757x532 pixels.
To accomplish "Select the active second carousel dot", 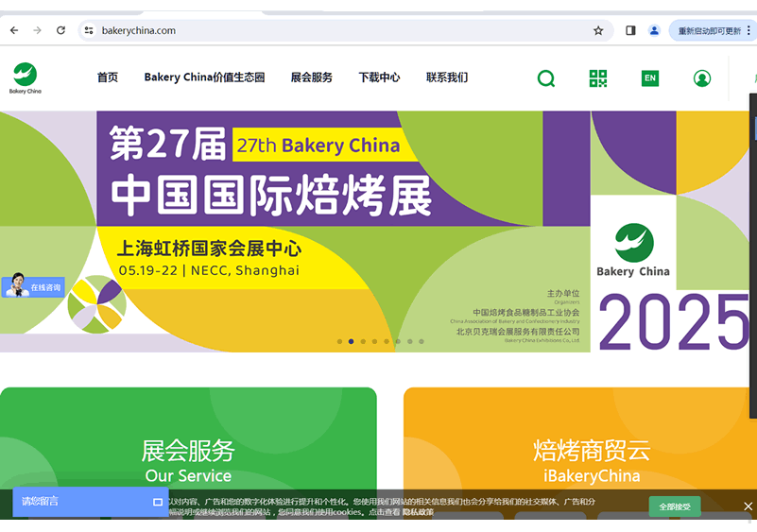I will coord(351,341).
